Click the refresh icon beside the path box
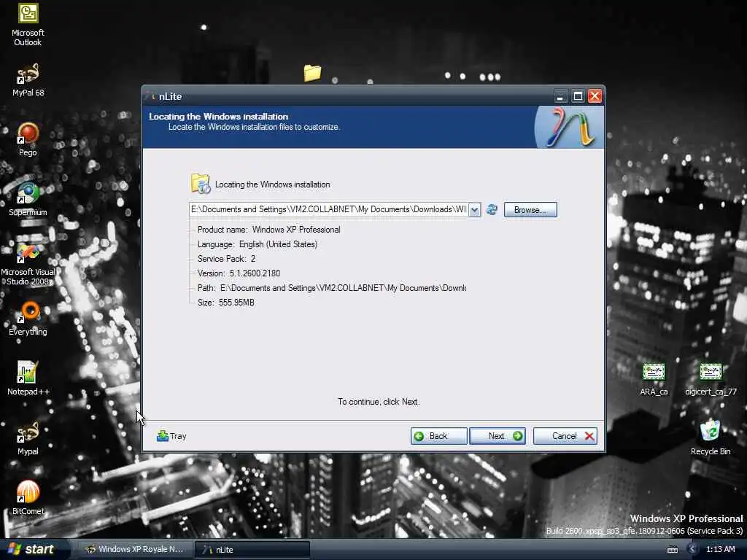This screenshot has height=560, width=747. [x=492, y=209]
